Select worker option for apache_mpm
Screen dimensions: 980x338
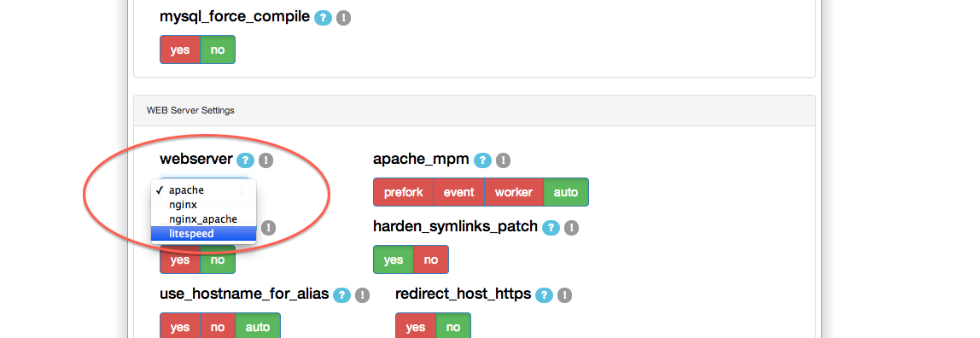[514, 192]
